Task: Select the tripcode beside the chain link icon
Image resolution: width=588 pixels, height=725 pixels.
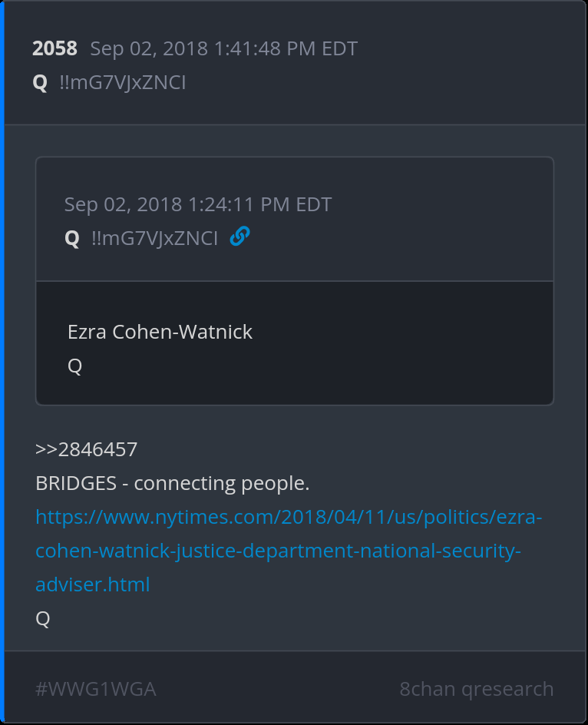Action: [x=154, y=238]
